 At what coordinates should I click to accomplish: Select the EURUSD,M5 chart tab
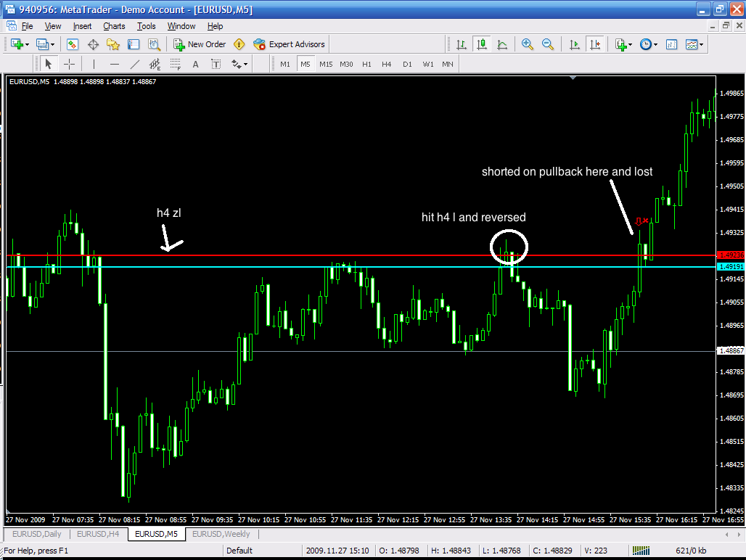(x=156, y=534)
